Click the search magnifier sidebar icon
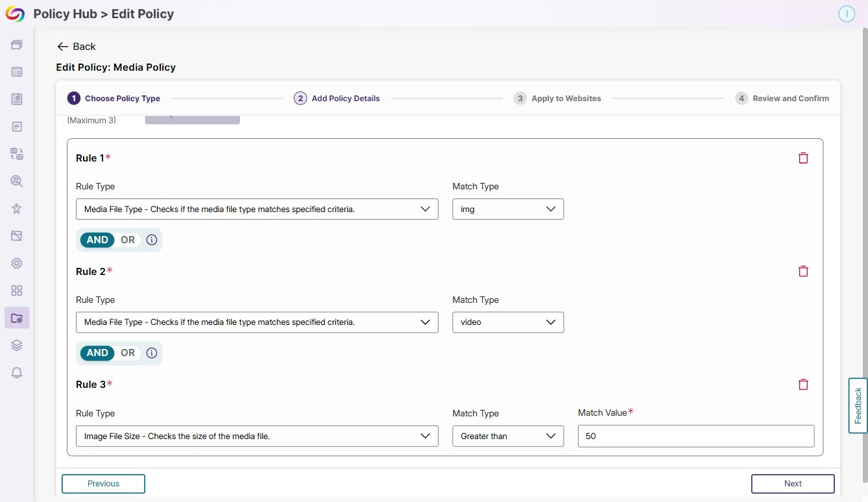868x502 pixels. point(17,181)
